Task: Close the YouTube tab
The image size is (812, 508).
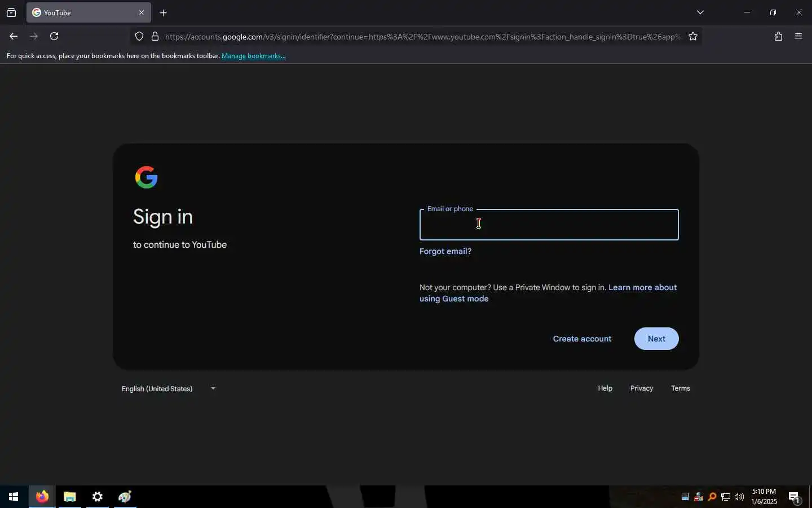Action: (142, 12)
